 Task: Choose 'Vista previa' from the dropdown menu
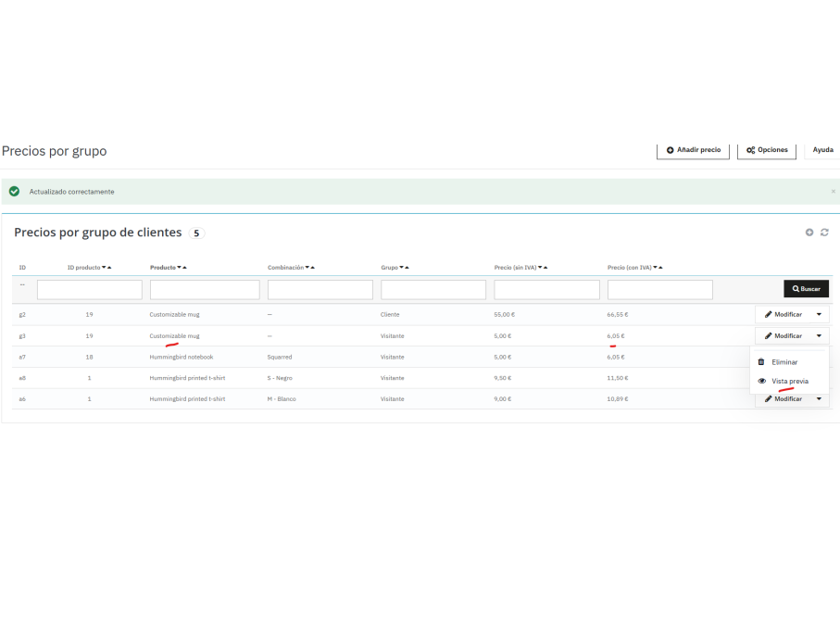click(x=790, y=381)
